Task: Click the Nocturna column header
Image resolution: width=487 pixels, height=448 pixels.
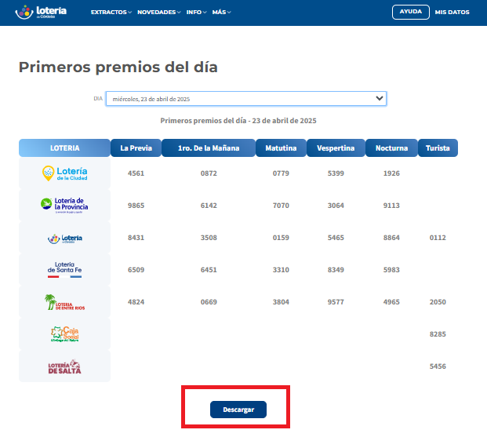Action: click(391, 148)
